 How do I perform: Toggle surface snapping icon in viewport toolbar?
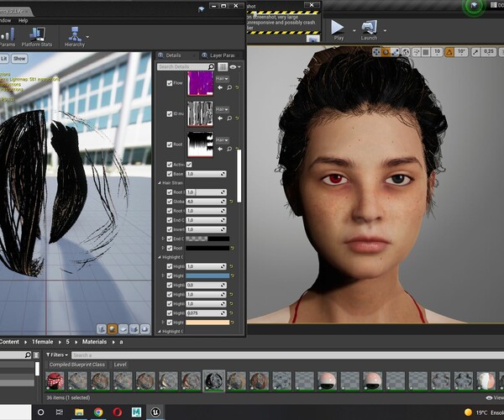click(417, 52)
